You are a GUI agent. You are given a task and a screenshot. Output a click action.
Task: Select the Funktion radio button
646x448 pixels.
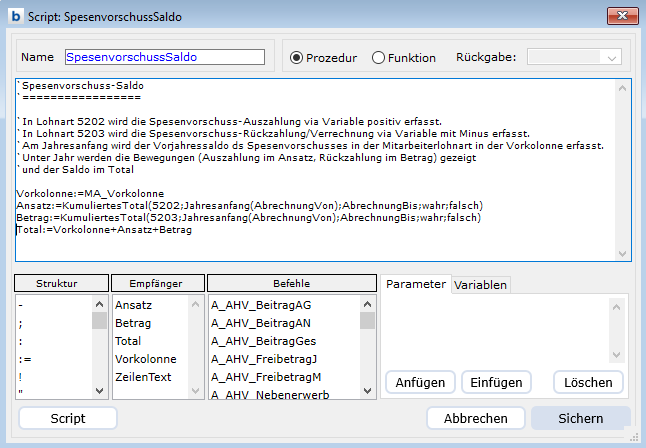pyautogui.click(x=378, y=58)
